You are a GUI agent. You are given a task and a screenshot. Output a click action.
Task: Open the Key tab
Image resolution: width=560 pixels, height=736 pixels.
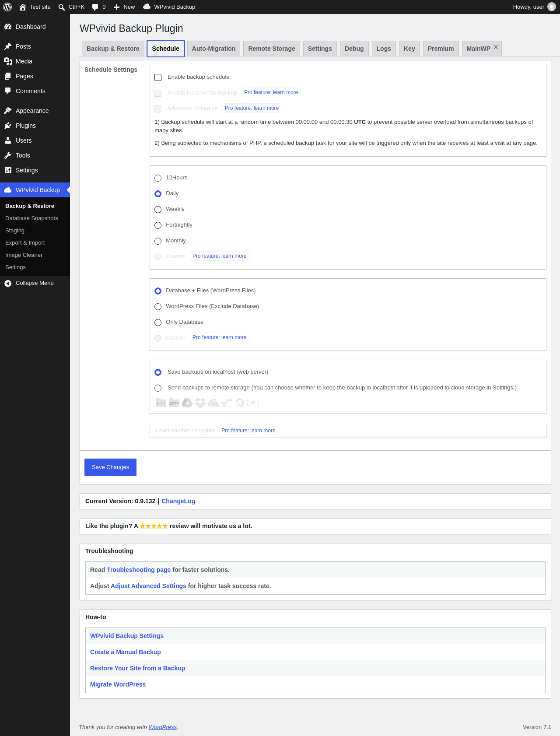coord(409,49)
